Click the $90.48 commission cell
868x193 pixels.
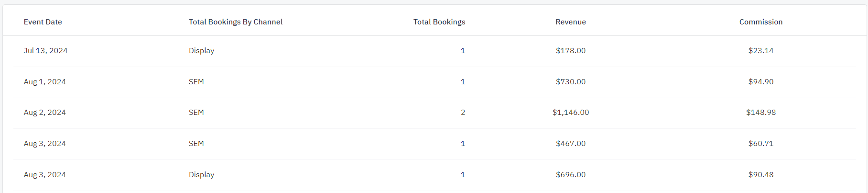pos(760,175)
